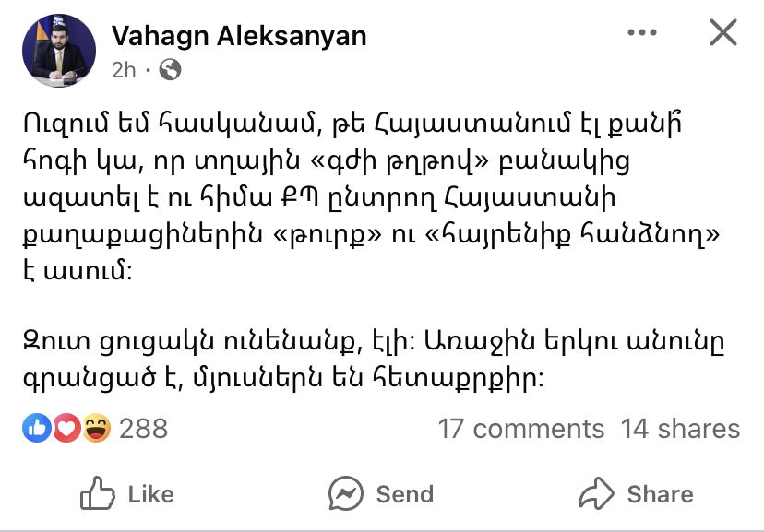This screenshot has height=532, width=764.
Task: Open the Vahagn Aleksanyan profile name link
Action: click(x=239, y=36)
